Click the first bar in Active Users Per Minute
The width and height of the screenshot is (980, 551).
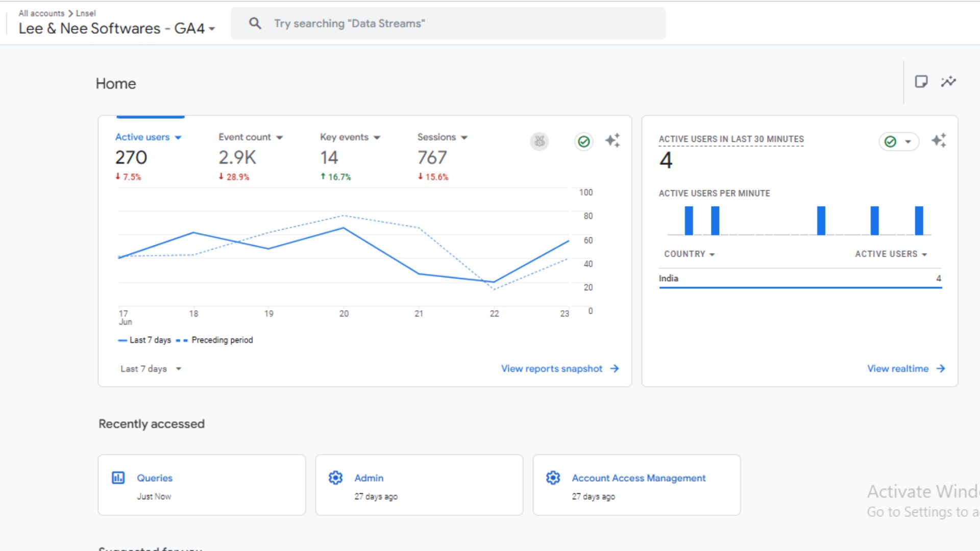point(689,220)
